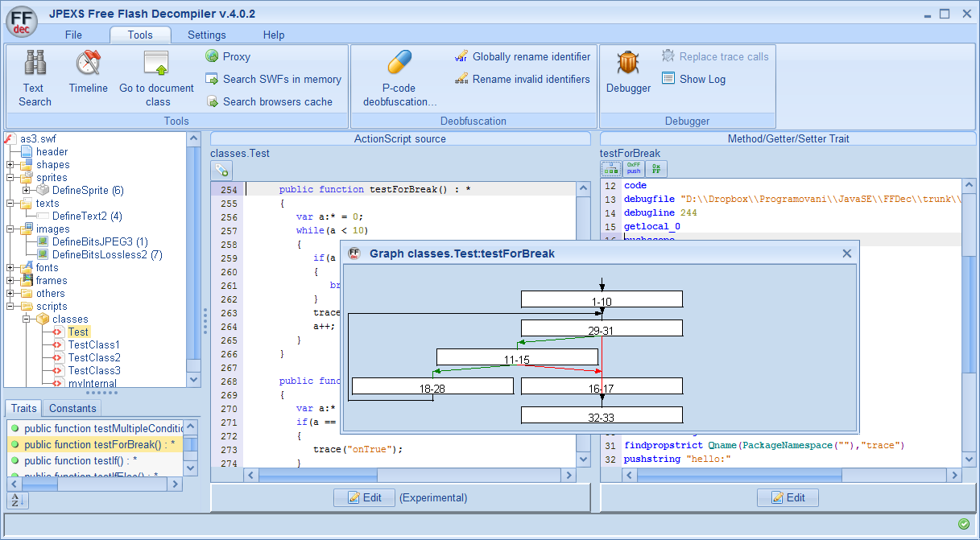Viewport: 980px width, 540px height.
Task: Click graph node 32-33
Action: coord(602,415)
